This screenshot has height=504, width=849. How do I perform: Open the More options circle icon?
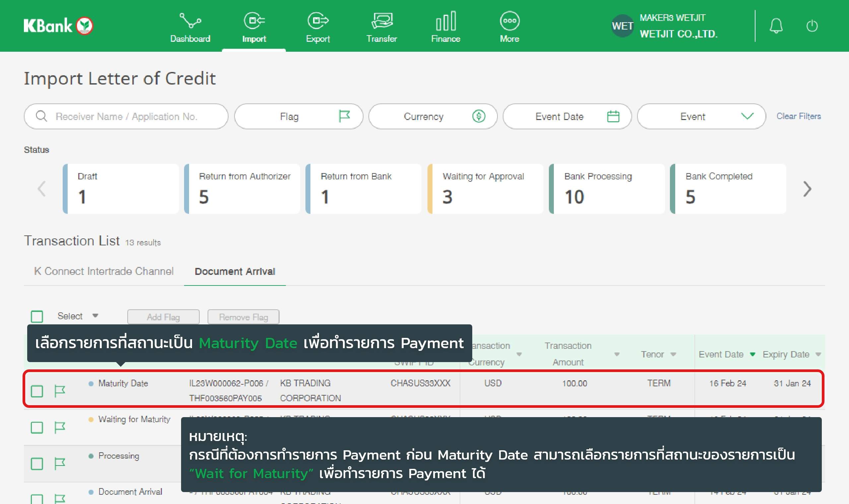click(509, 21)
